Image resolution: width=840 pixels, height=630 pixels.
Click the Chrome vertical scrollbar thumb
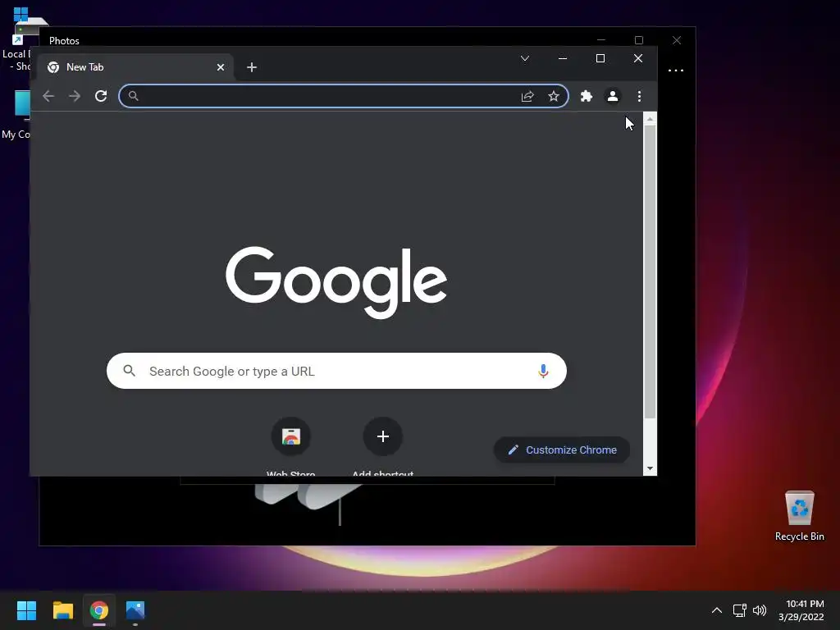point(650,272)
